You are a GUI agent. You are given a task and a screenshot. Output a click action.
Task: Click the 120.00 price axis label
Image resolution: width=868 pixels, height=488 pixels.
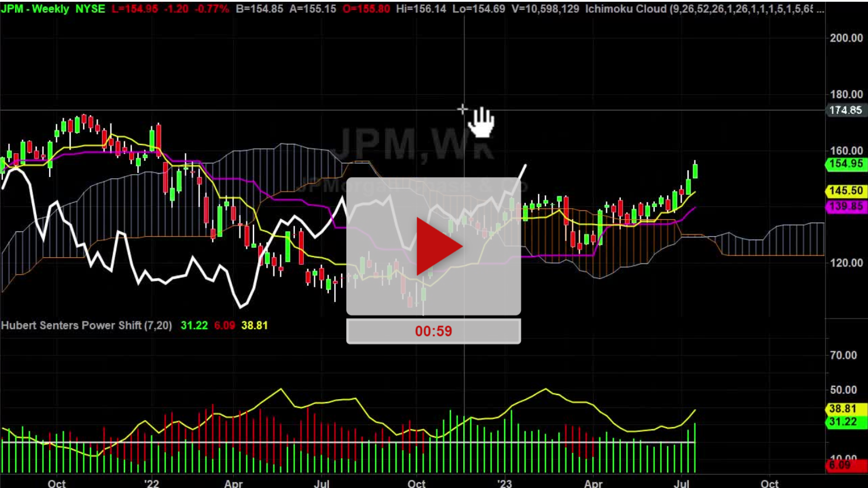pyautogui.click(x=846, y=263)
